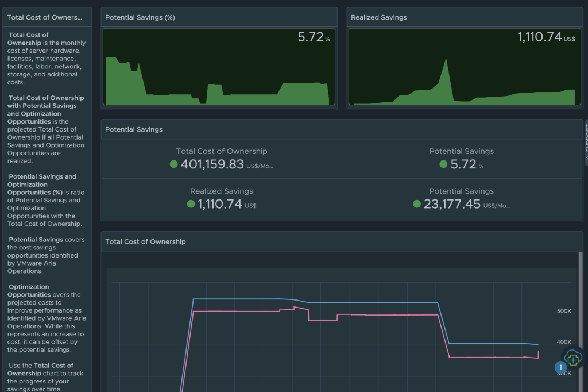
Task: Click the green dot beside 23,177.45 value
Action: tap(417, 204)
